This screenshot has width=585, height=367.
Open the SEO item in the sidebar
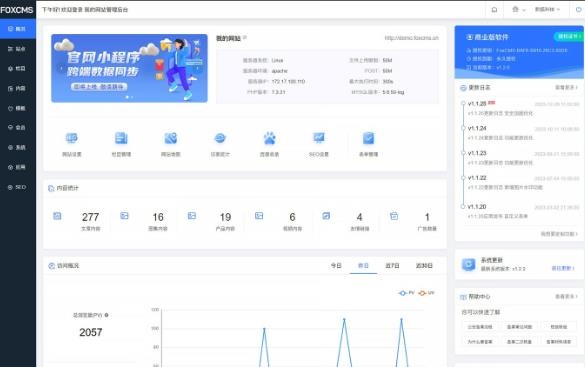pos(18,187)
